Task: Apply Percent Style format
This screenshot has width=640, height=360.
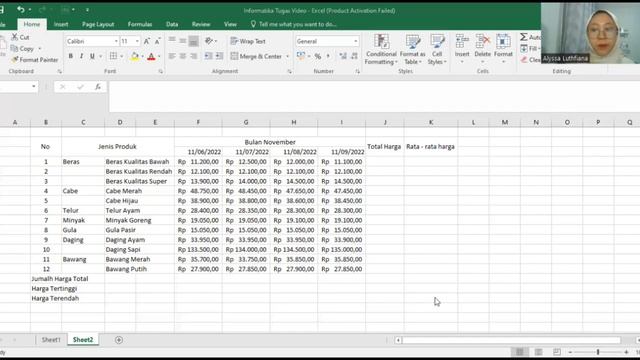Action: pos(318,56)
